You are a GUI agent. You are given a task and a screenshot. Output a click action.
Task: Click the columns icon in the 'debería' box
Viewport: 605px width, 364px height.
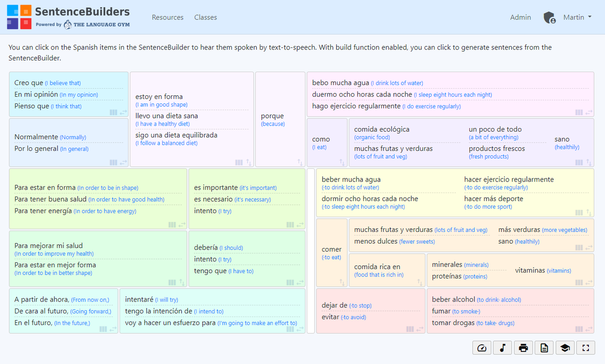tap(290, 282)
